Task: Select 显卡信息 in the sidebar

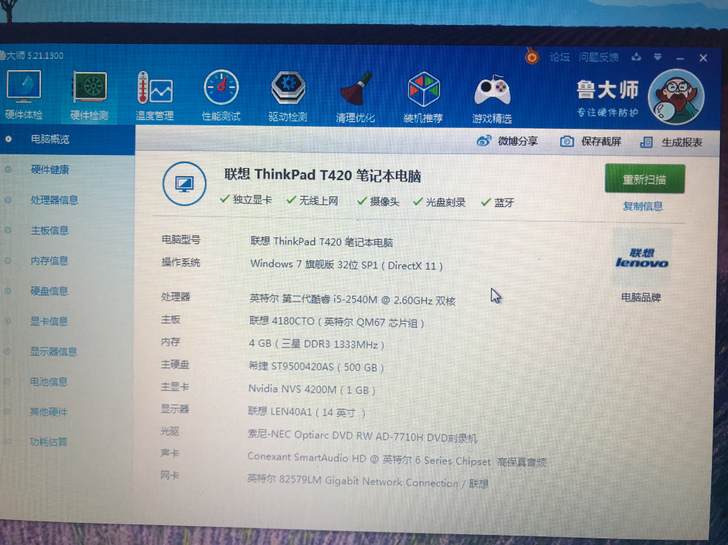Action: click(49, 321)
